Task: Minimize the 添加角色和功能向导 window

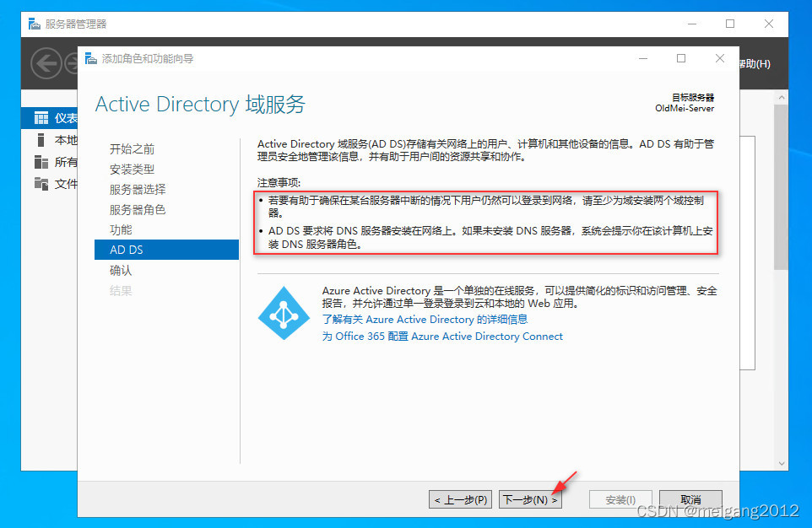Action: point(643,58)
